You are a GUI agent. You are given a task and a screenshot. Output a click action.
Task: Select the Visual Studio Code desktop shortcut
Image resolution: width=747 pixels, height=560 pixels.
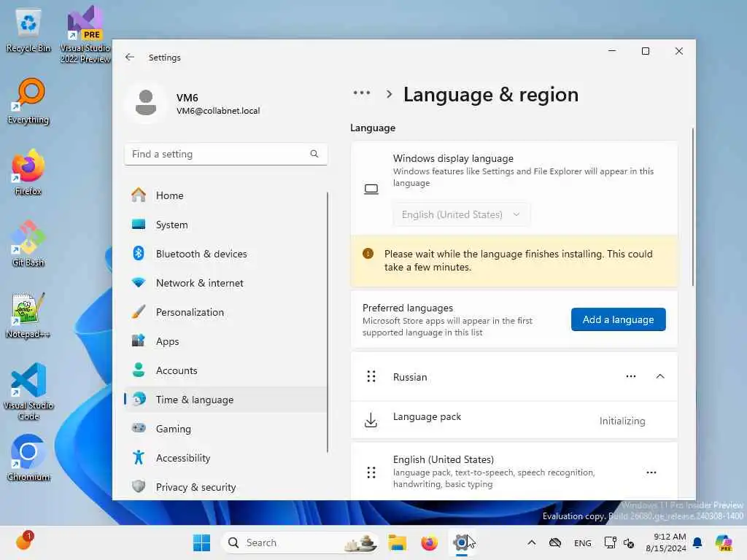pyautogui.click(x=28, y=392)
